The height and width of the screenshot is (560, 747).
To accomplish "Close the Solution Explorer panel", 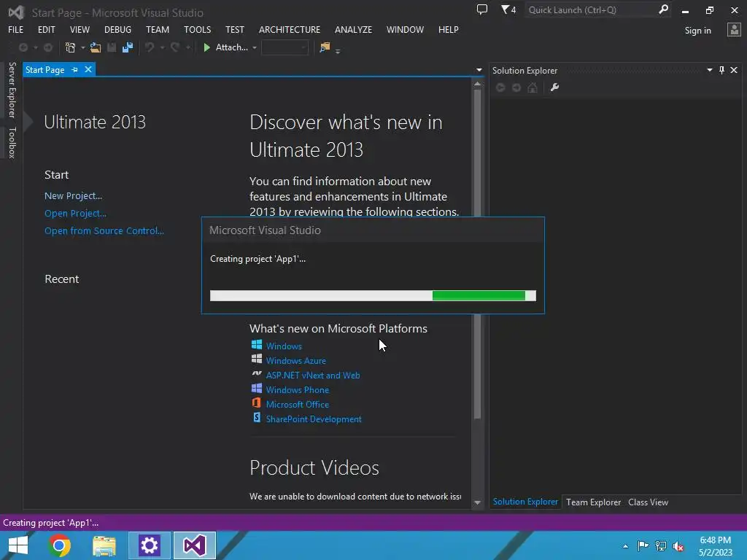I will (734, 71).
